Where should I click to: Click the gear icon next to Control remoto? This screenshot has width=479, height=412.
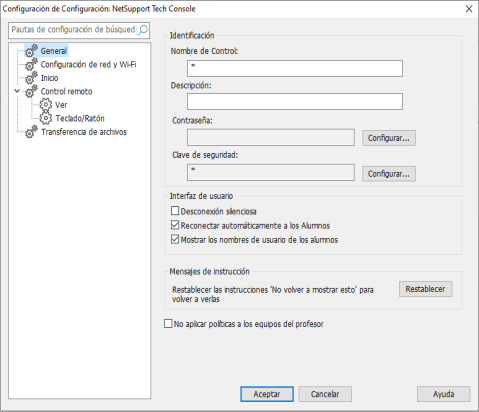(31, 91)
